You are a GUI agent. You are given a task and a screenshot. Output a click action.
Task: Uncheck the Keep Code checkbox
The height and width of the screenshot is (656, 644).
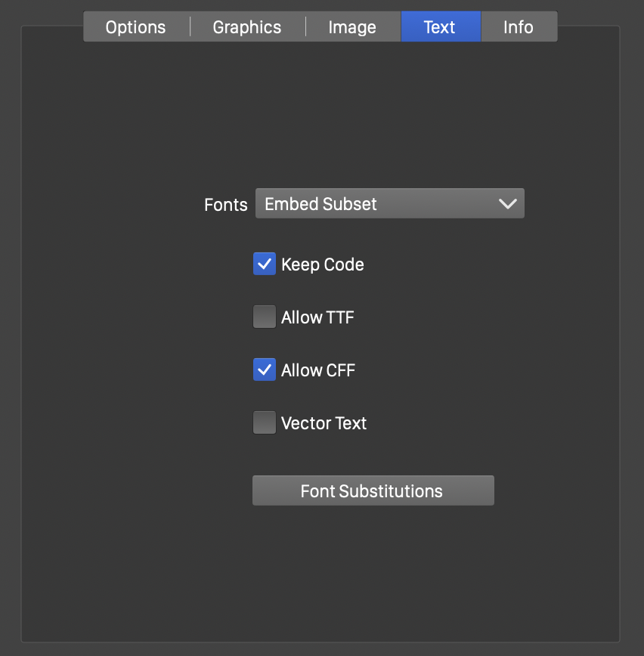click(265, 265)
